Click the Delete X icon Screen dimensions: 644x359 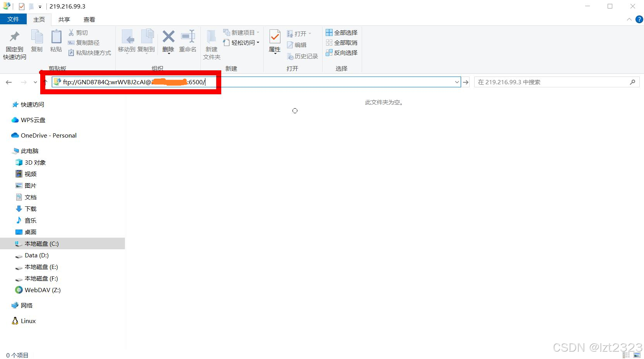click(168, 37)
